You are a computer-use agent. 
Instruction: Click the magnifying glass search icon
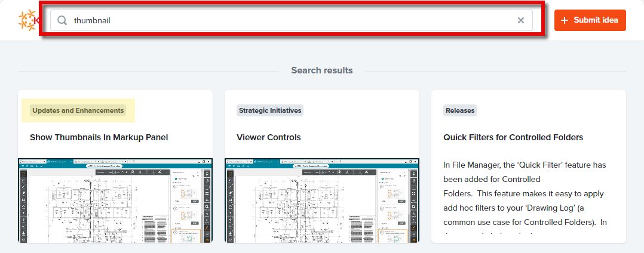coord(62,20)
